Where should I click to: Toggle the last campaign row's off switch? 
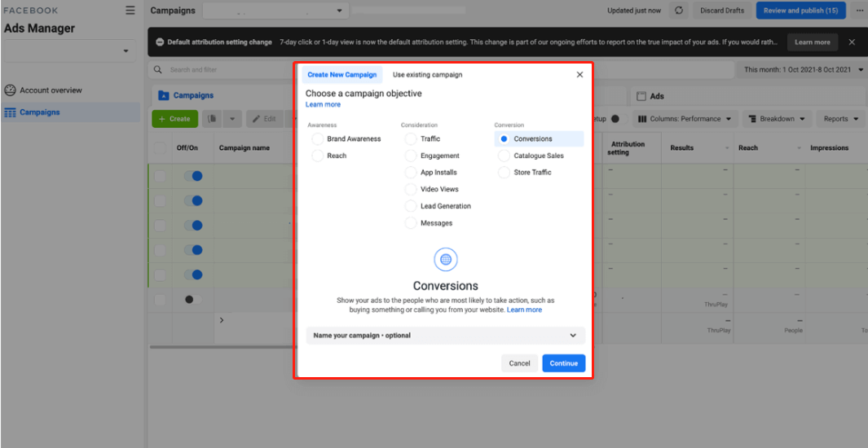pos(193,299)
